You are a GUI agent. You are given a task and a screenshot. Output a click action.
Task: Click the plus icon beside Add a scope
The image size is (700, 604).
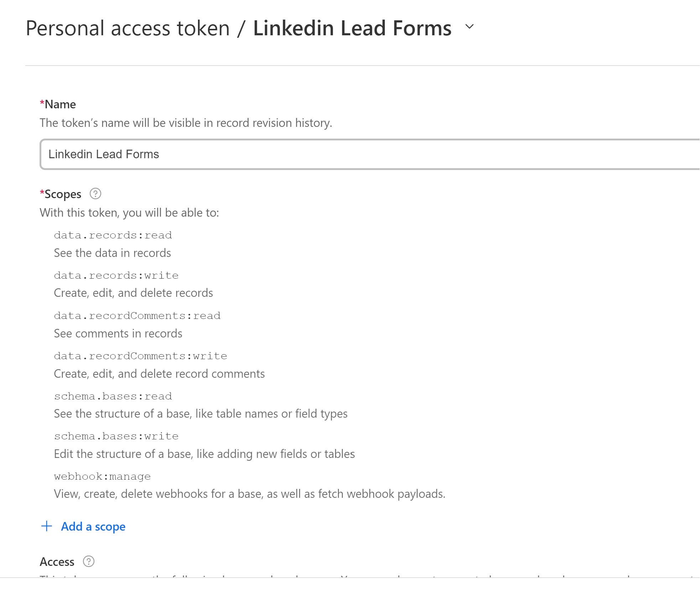(x=47, y=526)
